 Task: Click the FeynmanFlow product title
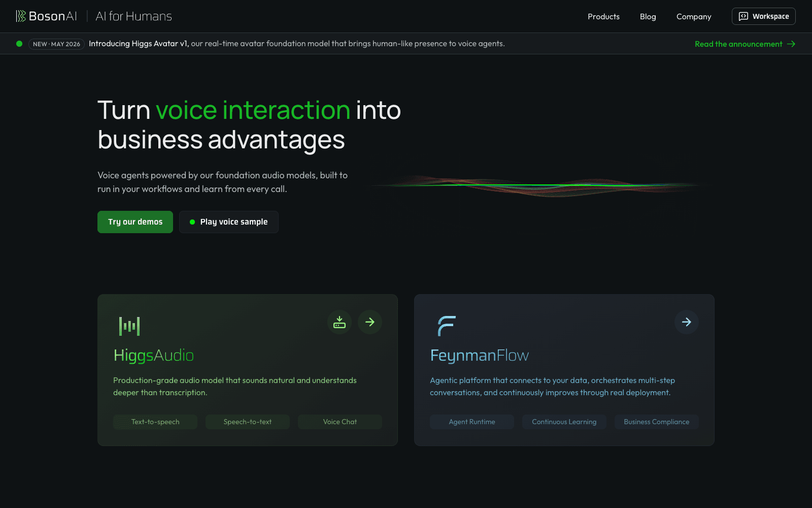click(480, 355)
